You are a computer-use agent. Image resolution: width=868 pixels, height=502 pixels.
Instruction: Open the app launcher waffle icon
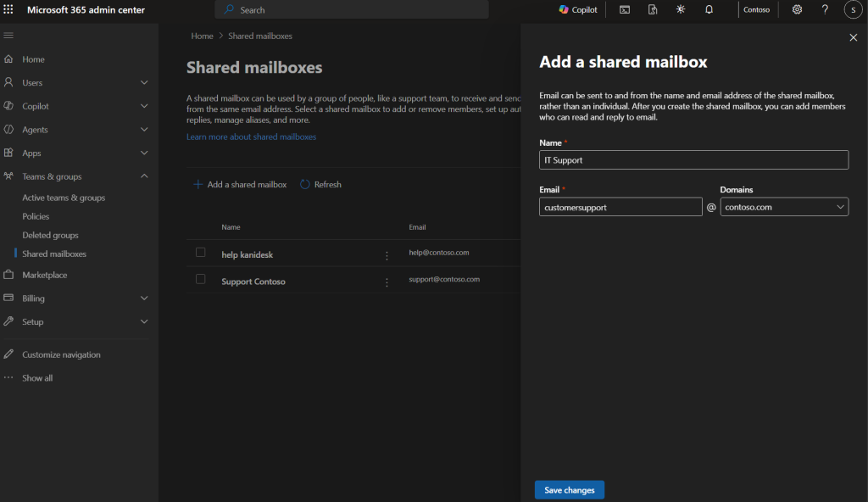8,9
